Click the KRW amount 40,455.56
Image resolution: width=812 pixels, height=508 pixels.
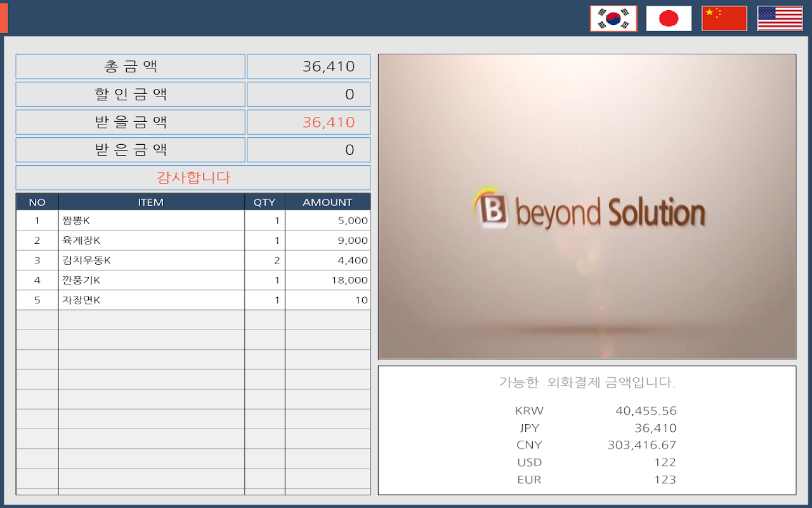pos(646,411)
